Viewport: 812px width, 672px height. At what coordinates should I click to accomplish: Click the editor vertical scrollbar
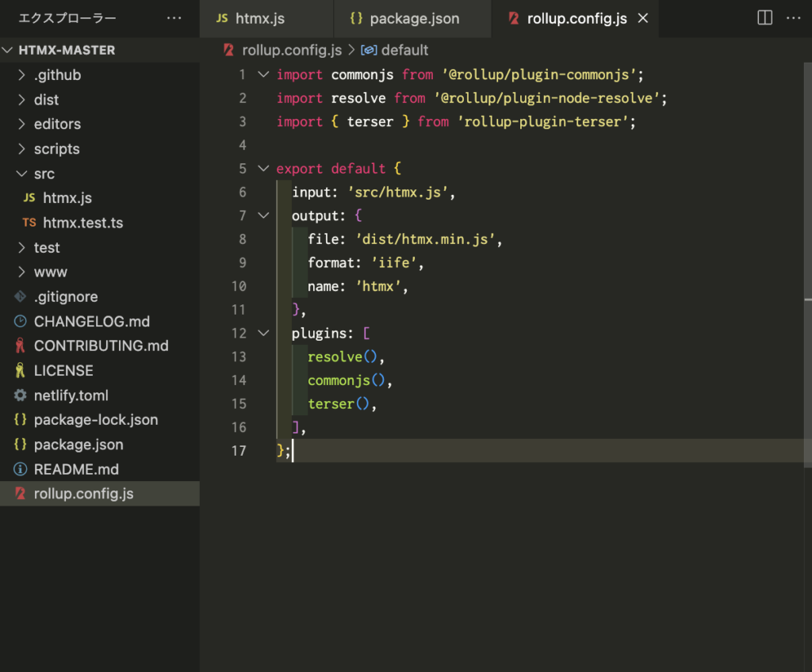click(x=807, y=380)
